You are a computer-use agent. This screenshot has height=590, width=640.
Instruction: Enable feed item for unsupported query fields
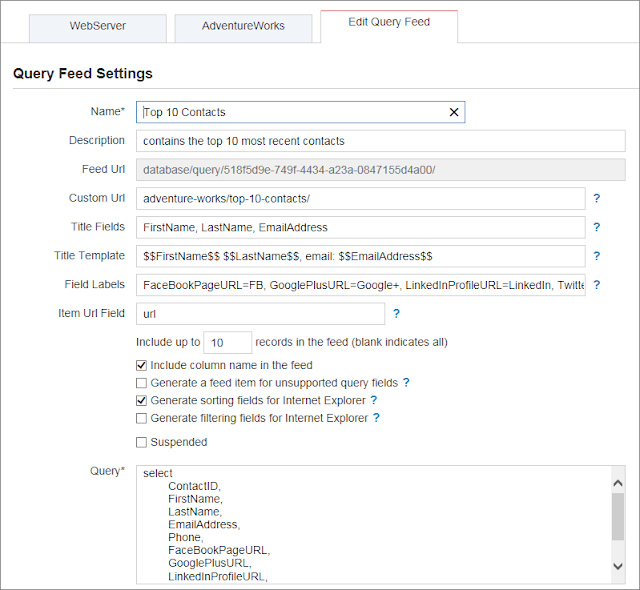tap(141, 383)
